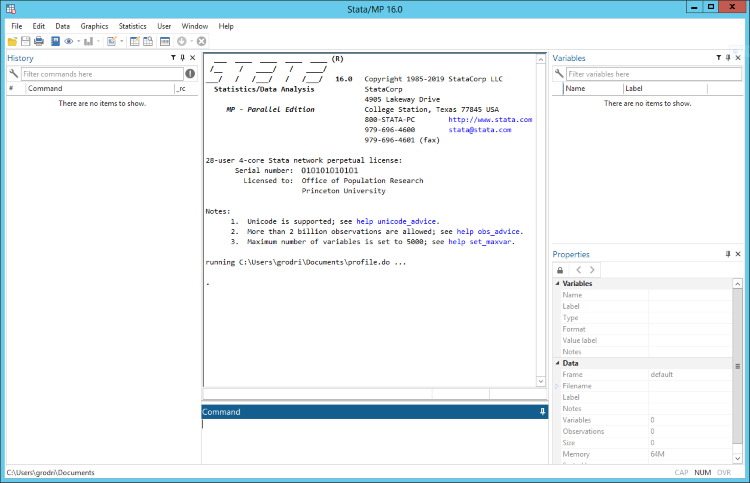750x483 pixels.
Task: Toggle the Properties lock icon
Action: [x=560, y=270]
